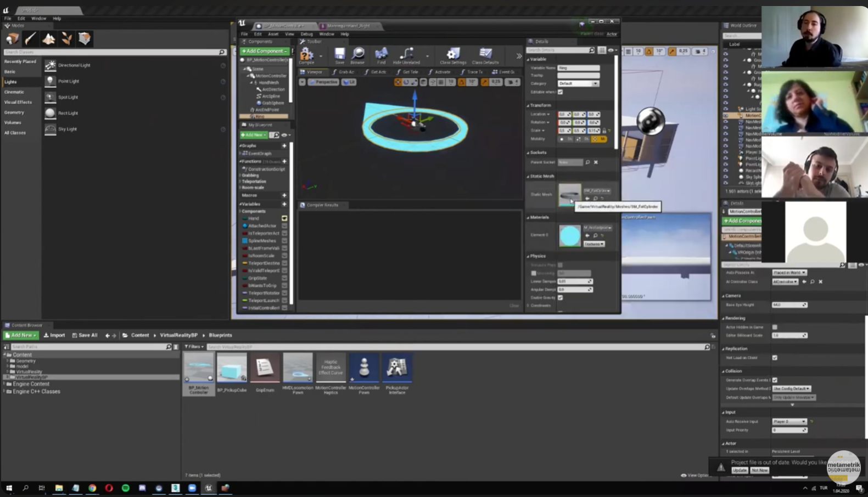This screenshot has width=868, height=497.
Task: Click the Browse magnifier icon
Action: (x=358, y=53)
